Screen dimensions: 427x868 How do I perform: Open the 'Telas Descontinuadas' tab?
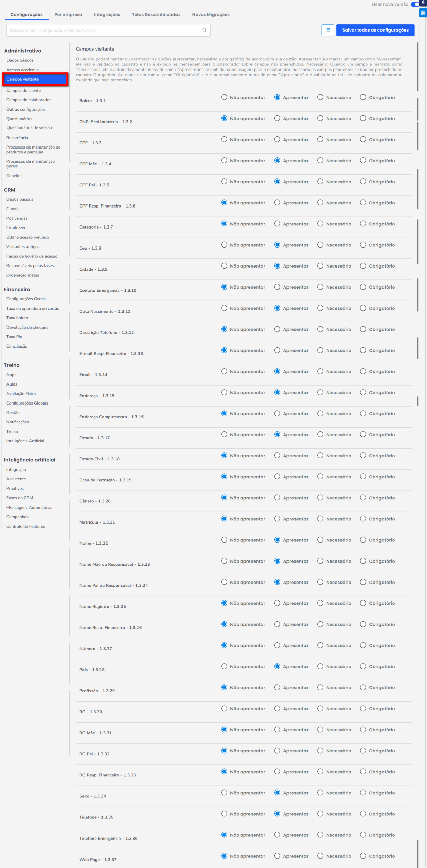tap(156, 15)
